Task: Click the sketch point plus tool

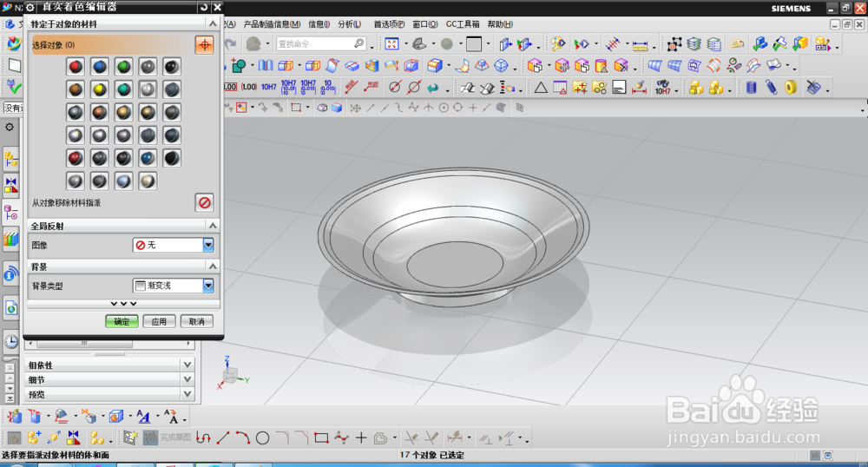Action: point(361,438)
